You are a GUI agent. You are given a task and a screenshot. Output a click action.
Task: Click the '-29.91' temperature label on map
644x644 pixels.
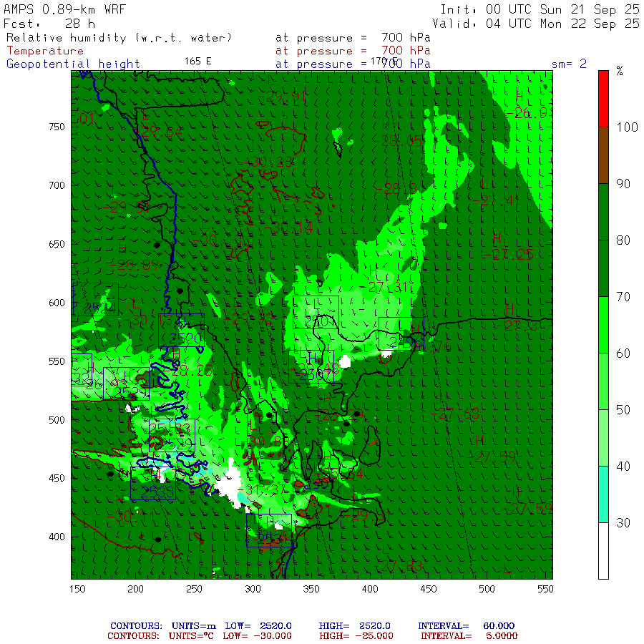(283, 97)
